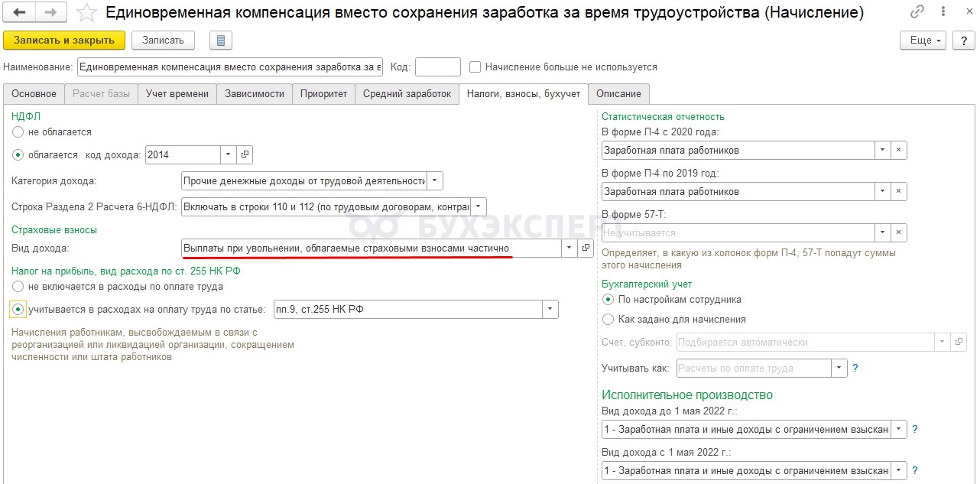Expand the Категория дохода dropdown
This screenshot has height=484, width=980.
[435, 181]
